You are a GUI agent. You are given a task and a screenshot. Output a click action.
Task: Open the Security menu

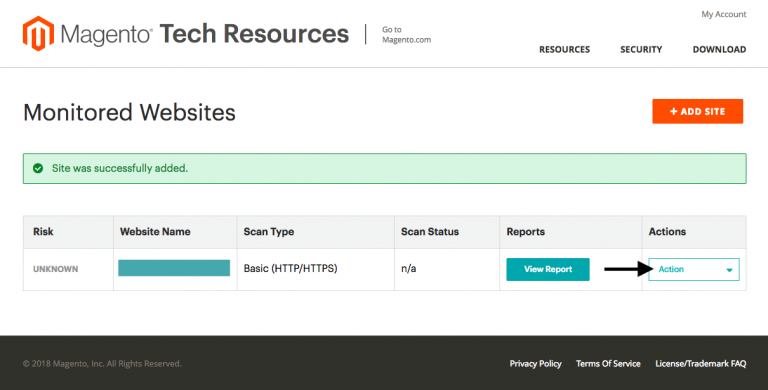641,49
